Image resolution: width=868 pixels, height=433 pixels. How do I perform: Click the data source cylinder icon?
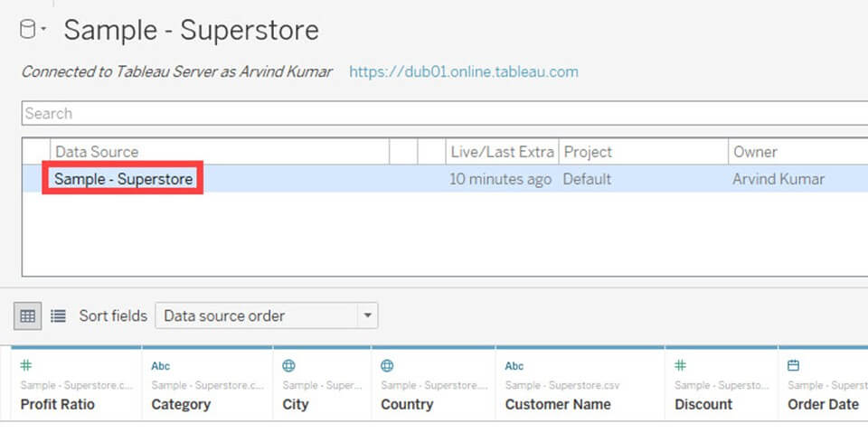[x=27, y=30]
